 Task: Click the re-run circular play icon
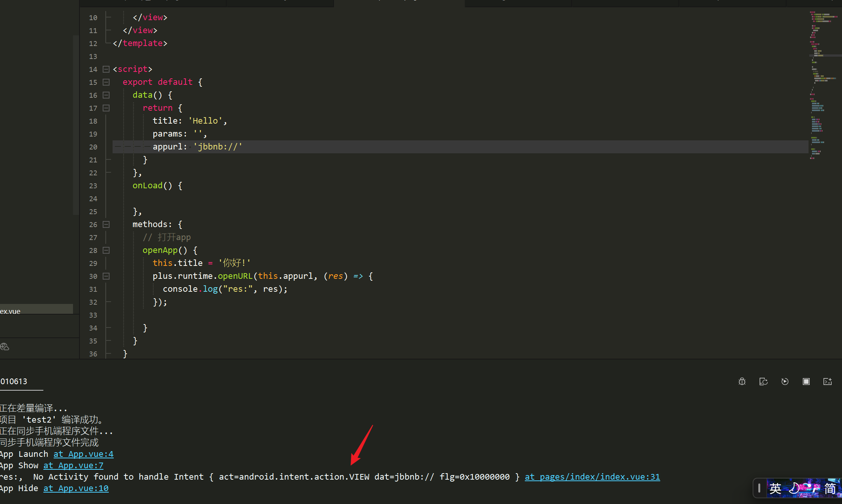(x=785, y=382)
